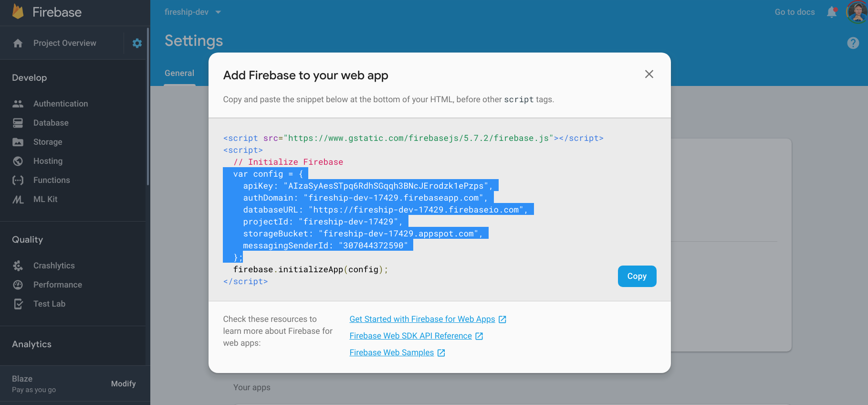Expand the fireship-dev project dropdown
Screen dimensions: 868x405
pyautogui.click(x=193, y=12)
